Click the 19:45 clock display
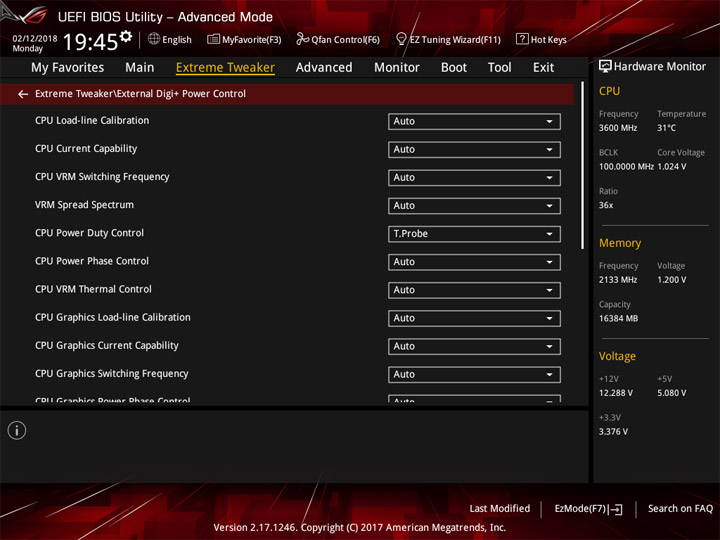The width and height of the screenshot is (720, 540). (90, 42)
